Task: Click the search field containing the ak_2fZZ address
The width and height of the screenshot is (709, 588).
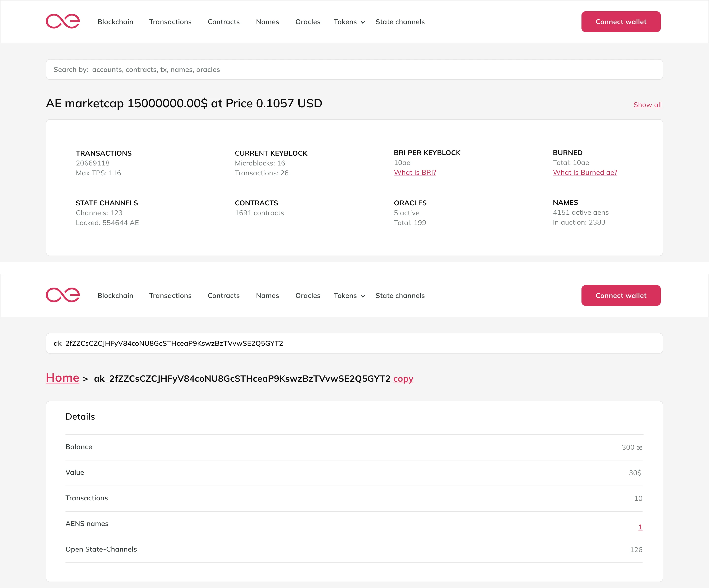Action: (354, 343)
